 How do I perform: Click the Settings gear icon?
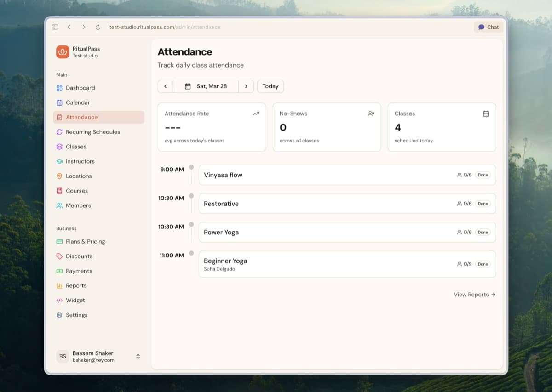point(59,315)
